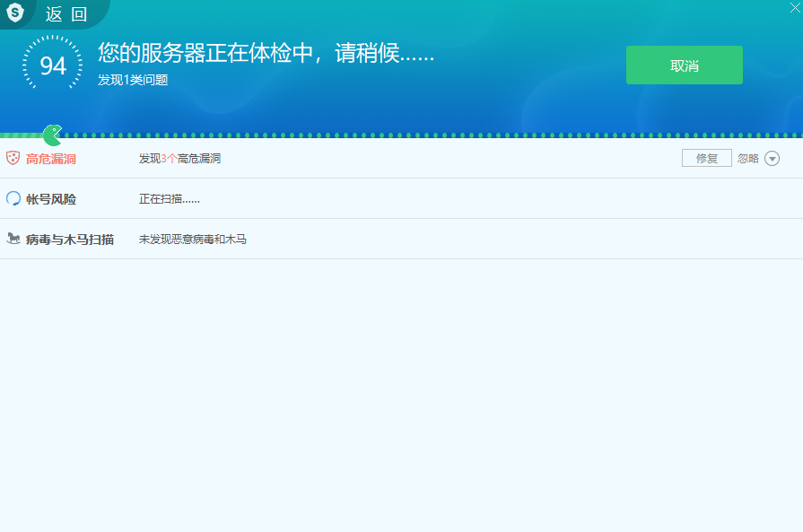Click the 发现1类问题 summary text
This screenshot has width=803, height=532.
tap(133, 80)
